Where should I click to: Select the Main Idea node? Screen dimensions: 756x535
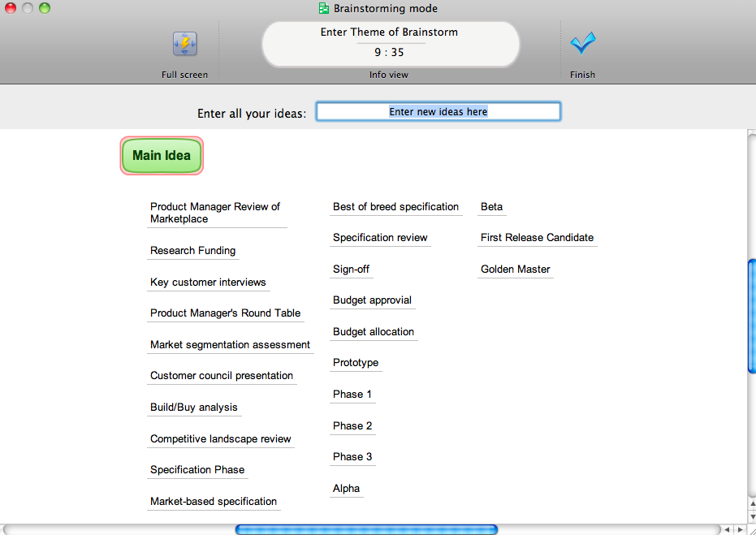tap(162, 156)
